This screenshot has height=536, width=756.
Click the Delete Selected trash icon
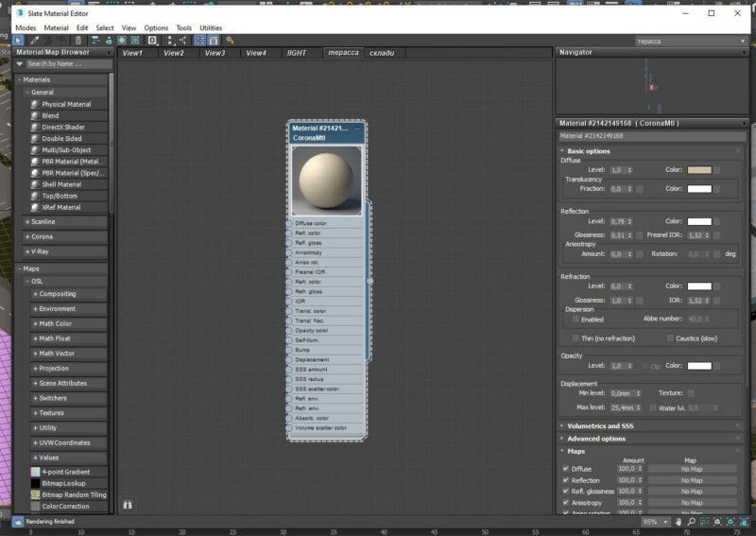click(x=78, y=41)
